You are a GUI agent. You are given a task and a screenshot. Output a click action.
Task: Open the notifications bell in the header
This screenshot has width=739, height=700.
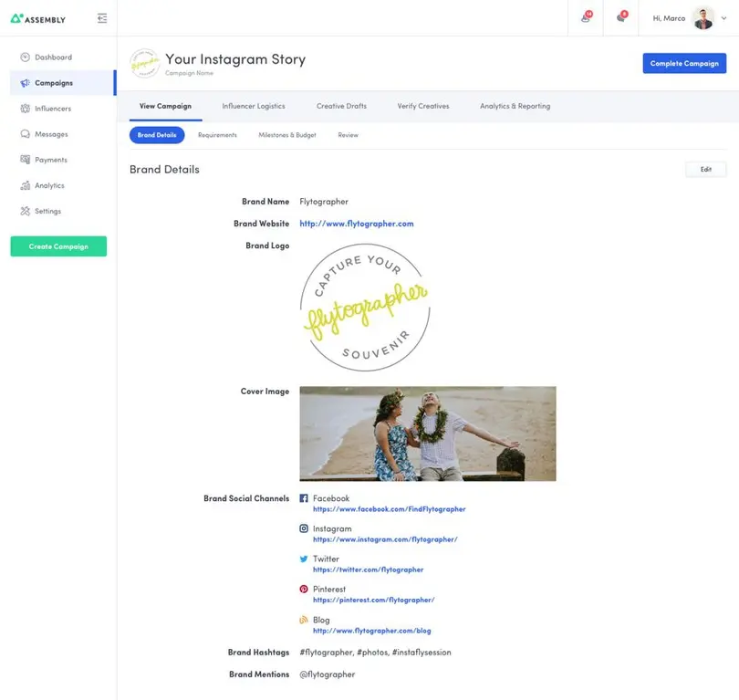click(586, 18)
